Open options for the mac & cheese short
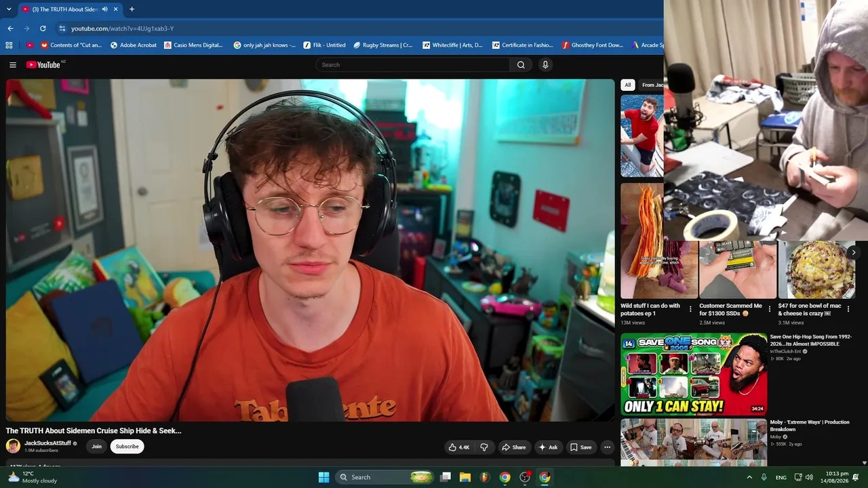Image resolution: width=868 pixels, height=488 pixels. [x=848, y=309]
